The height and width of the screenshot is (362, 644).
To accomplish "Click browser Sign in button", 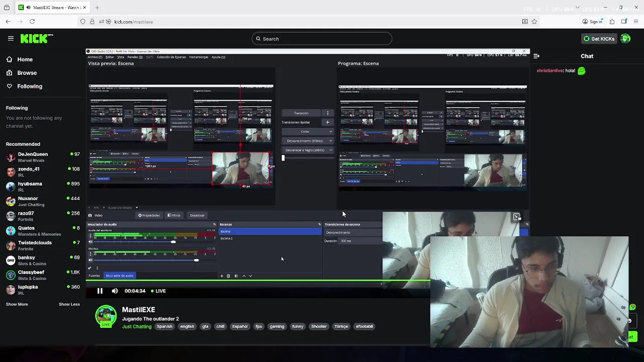I will (592, 22).
